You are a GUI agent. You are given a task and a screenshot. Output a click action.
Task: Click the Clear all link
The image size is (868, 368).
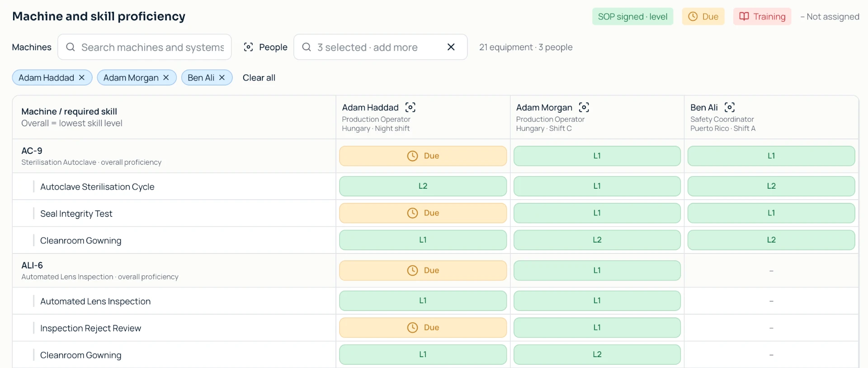click(259, 78)
